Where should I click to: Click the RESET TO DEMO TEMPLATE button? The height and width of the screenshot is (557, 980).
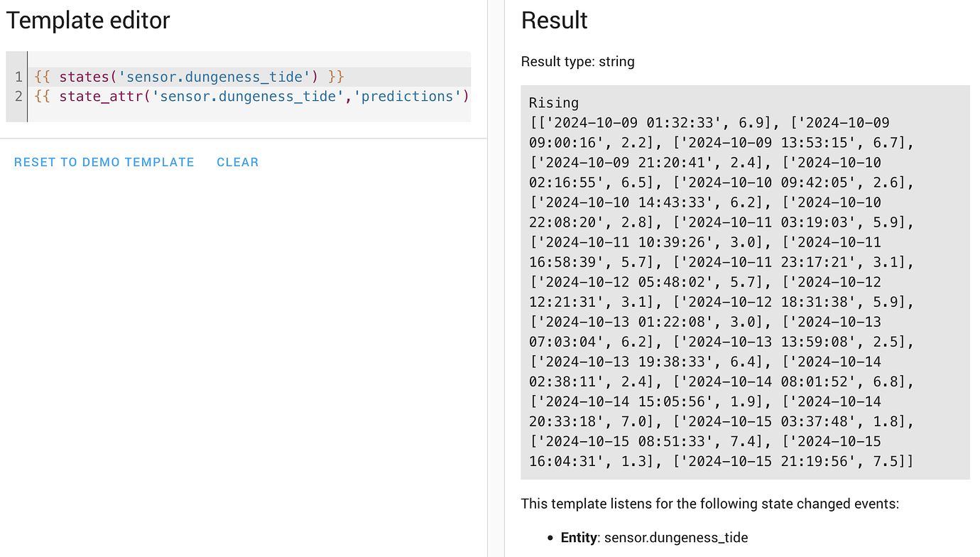[x=104, y=162]
